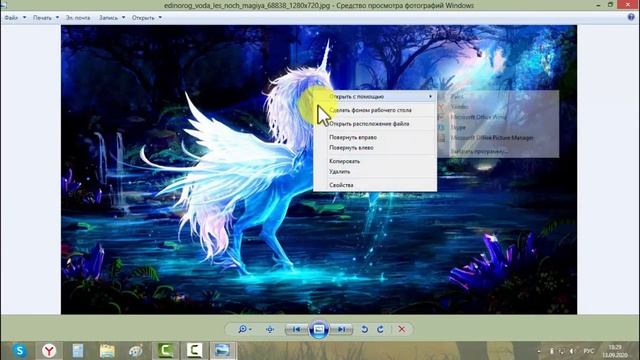Image resolution: width=640 pixels, height=360 pixels.
Task: Rotate the image clockwise from the bottom toolbar
Action: (x=380, y=329)
